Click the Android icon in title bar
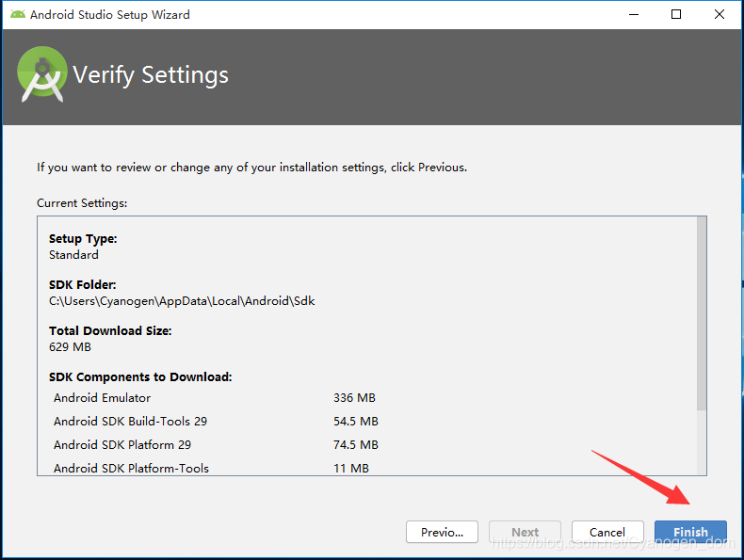This screenshot has height=560, width=744. click(x=18, y=14)
